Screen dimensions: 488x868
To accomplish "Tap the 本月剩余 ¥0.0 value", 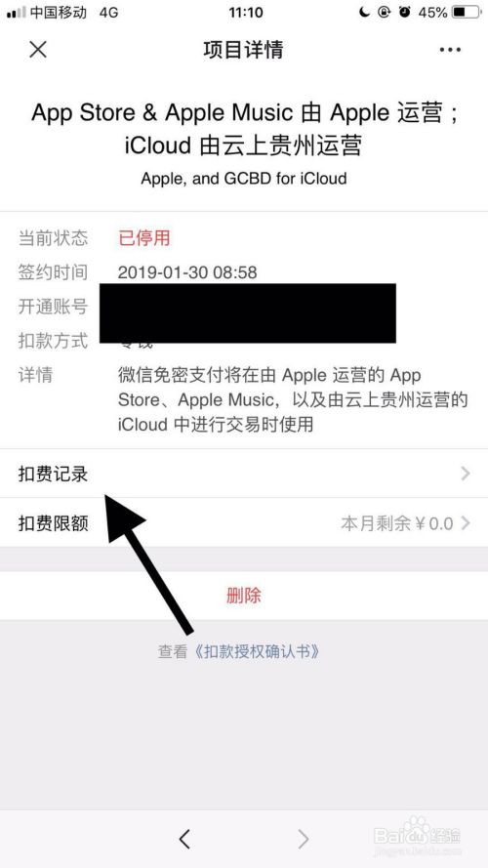I will point(397,523).
